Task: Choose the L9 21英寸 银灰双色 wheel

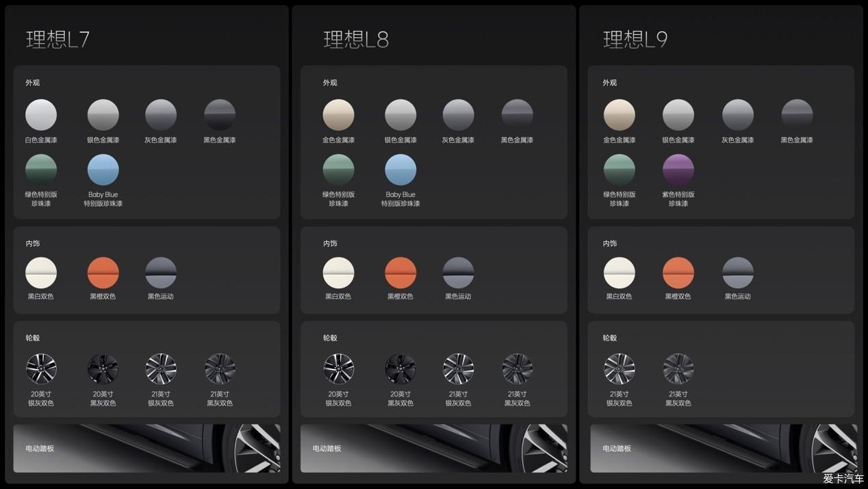Action: 619,368
